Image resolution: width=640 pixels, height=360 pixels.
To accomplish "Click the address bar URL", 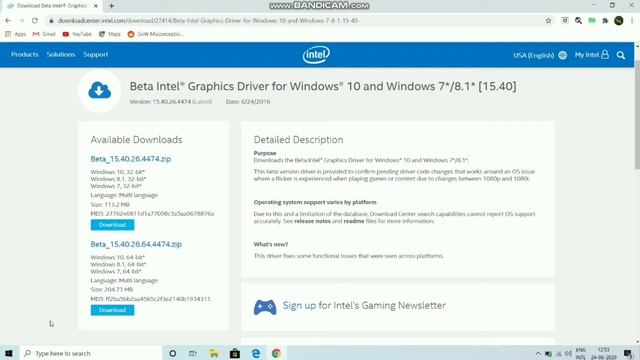I will [208, 20].
